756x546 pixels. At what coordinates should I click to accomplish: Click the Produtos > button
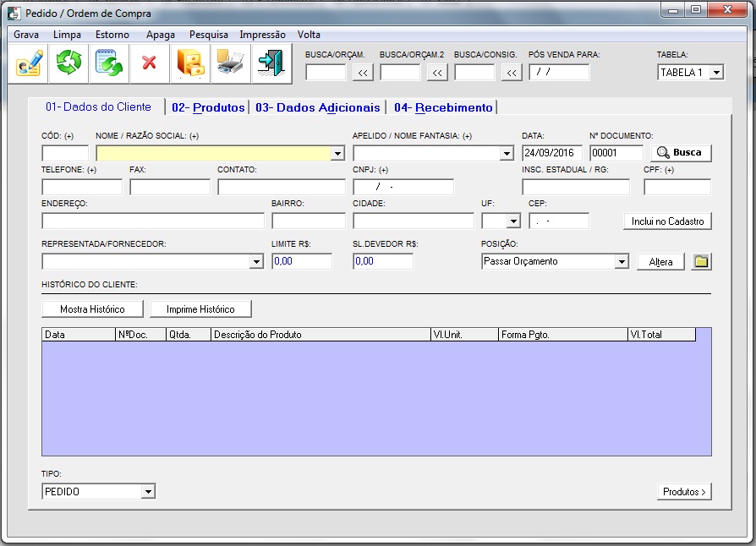pos(684,492)
